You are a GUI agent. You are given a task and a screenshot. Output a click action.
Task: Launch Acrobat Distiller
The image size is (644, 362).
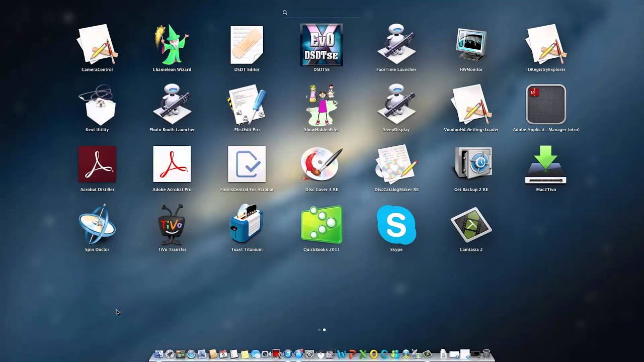[97, 164]
